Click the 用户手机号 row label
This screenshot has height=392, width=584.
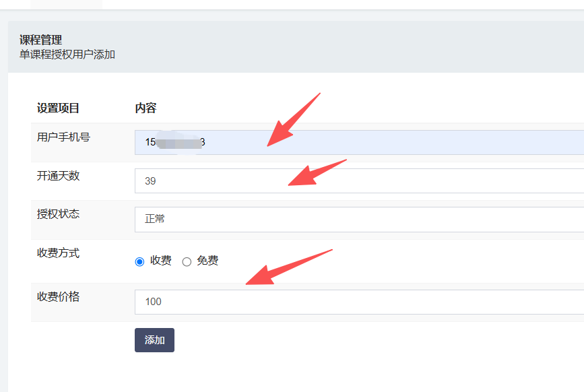tap(63, 137)
